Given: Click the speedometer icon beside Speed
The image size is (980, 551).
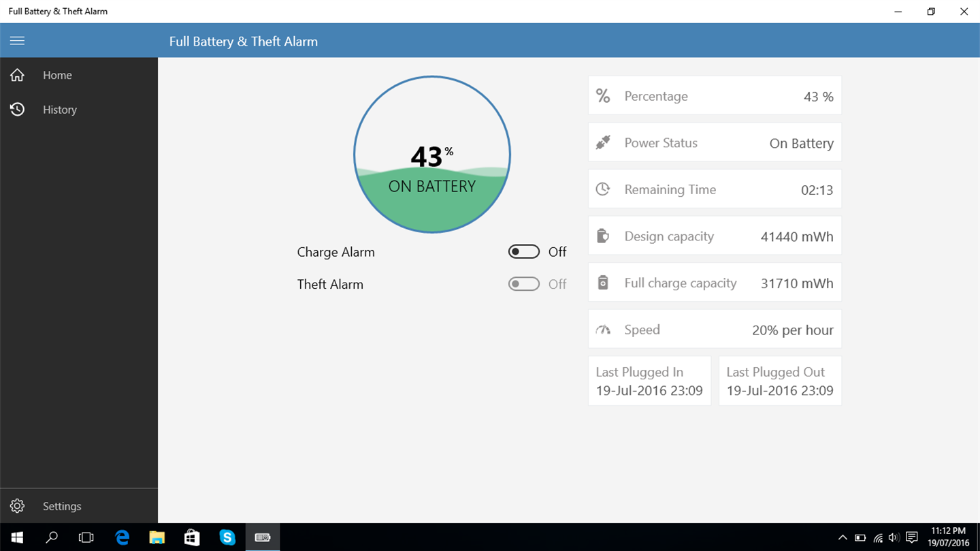Looking at the screenshot, I should tap(603, 330).
